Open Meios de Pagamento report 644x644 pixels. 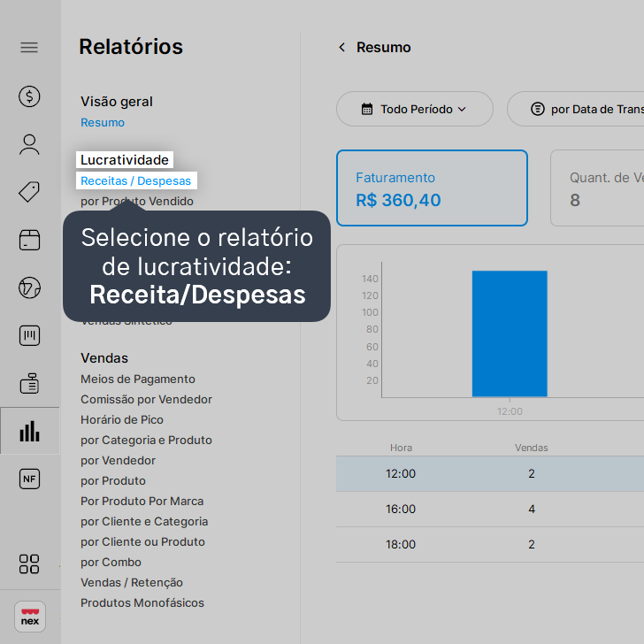pyautogui.click(x=138, y=379)
